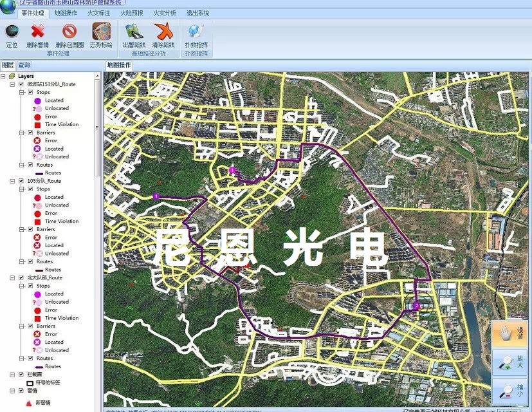Click the 缩小 zoom out magnifier
The width and height of the screenshot is (532, 412).
(x=509, y=390)
